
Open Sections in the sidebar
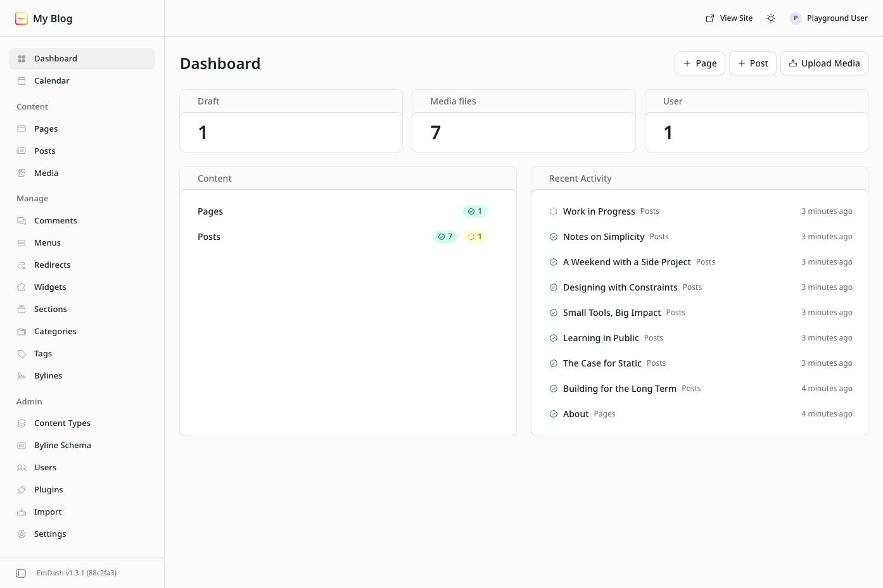coord(82,310)
